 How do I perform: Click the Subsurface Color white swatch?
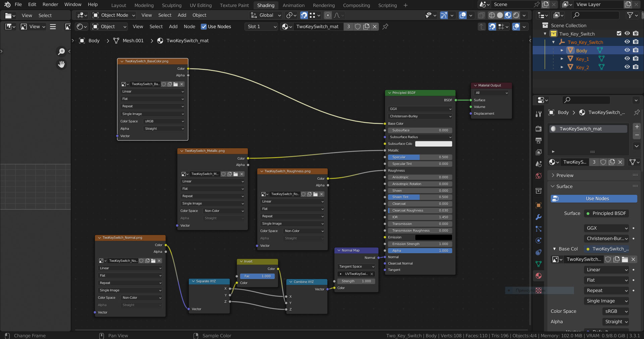(x=433, y=144)
